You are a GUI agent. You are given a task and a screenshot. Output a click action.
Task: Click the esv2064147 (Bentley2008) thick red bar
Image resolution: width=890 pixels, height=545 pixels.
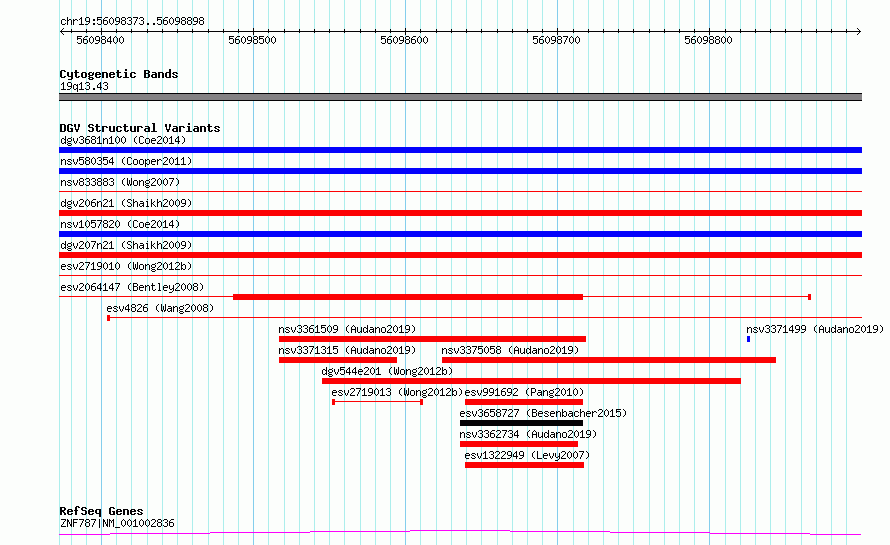pyautogui.click(x=408, y=297)
